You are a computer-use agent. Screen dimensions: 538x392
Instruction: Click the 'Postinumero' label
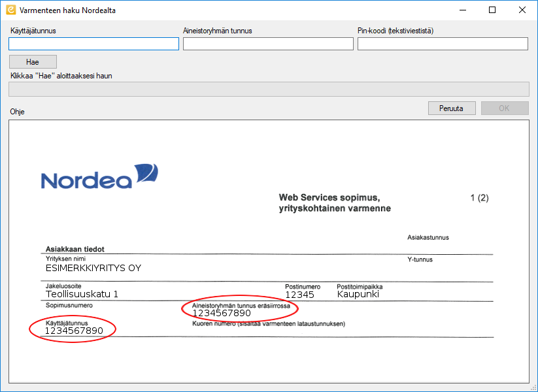coord(303,287)
